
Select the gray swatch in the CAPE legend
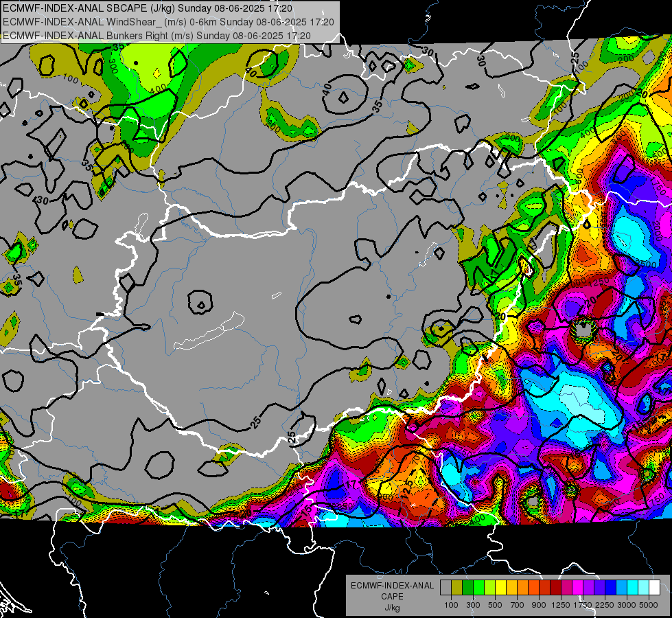click(x=446, y=588)
